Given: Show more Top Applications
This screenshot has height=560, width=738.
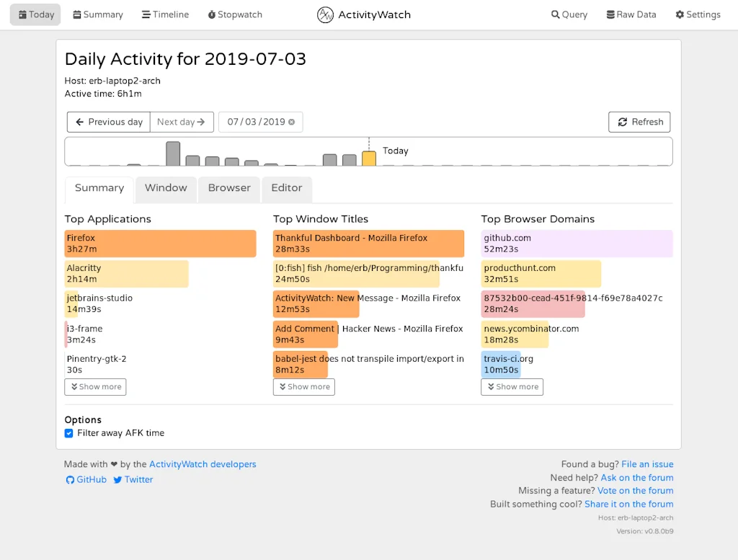Looking at the screenshot, I should [95, 386].
